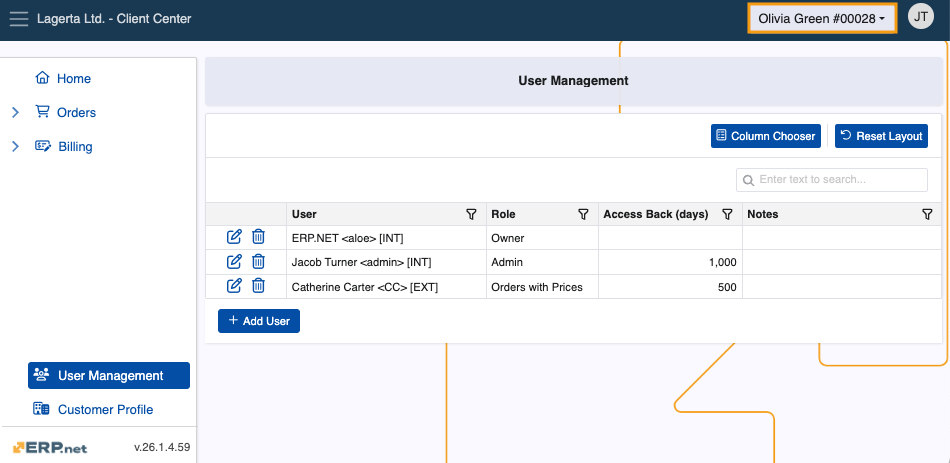
Task: Open the Orders sidebar item
Action: tap(76, 113)
